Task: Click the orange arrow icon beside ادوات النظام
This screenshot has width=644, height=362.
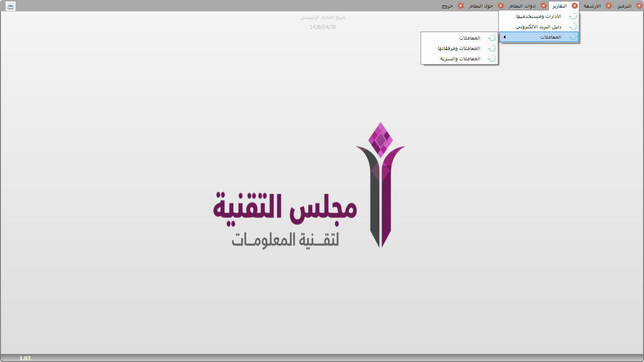Action: pyautogui.click(x=544, y=6)
